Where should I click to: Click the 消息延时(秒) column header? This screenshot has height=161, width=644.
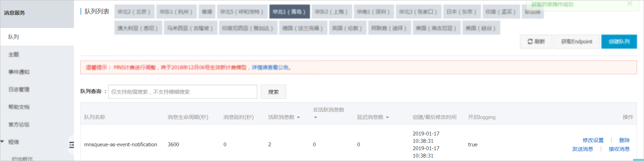tap(238, 117)
